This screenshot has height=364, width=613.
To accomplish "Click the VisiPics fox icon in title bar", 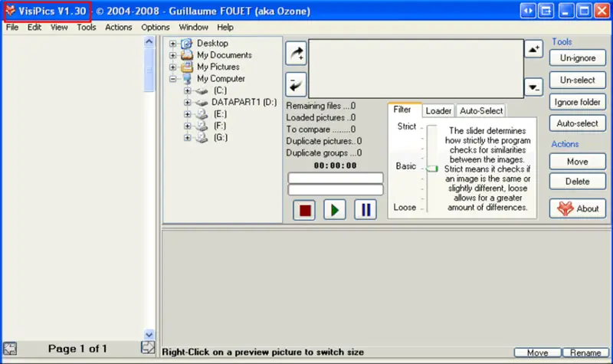I will pos(11,11).
